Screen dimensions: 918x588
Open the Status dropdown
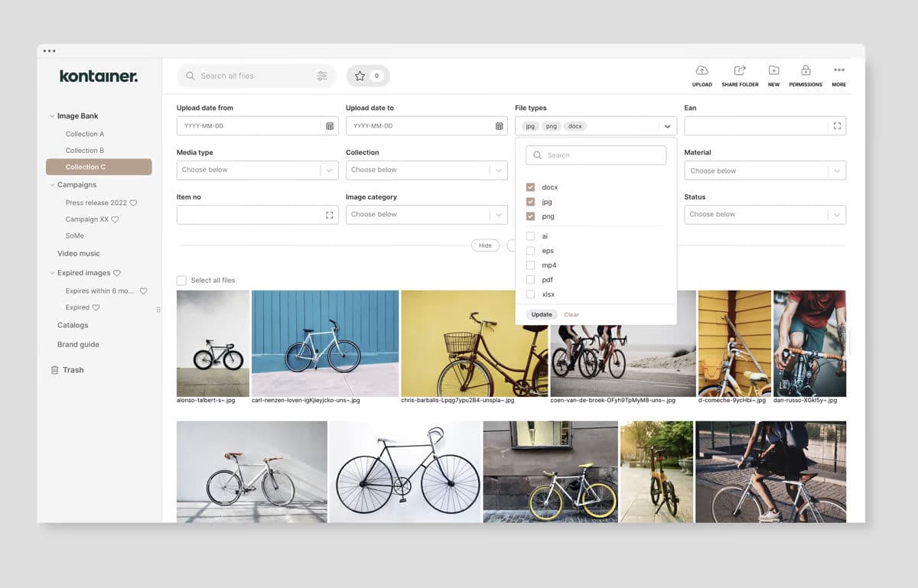pyautogui.click(x=765, y=215)
